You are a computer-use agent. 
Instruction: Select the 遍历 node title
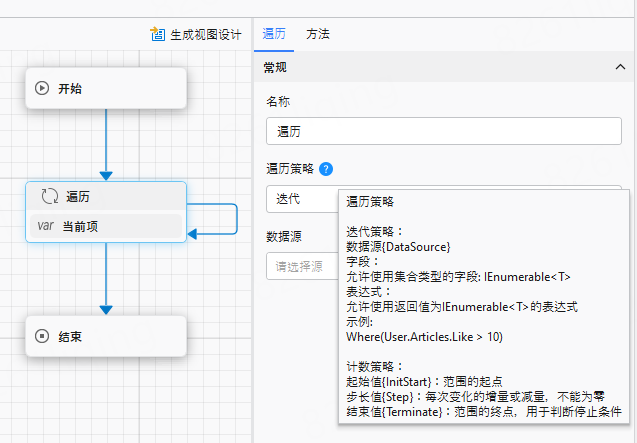click(79, 196)
